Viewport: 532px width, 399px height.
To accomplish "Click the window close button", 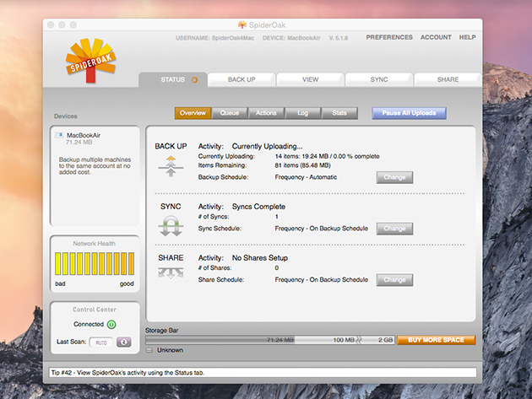I will coord(51,24).
